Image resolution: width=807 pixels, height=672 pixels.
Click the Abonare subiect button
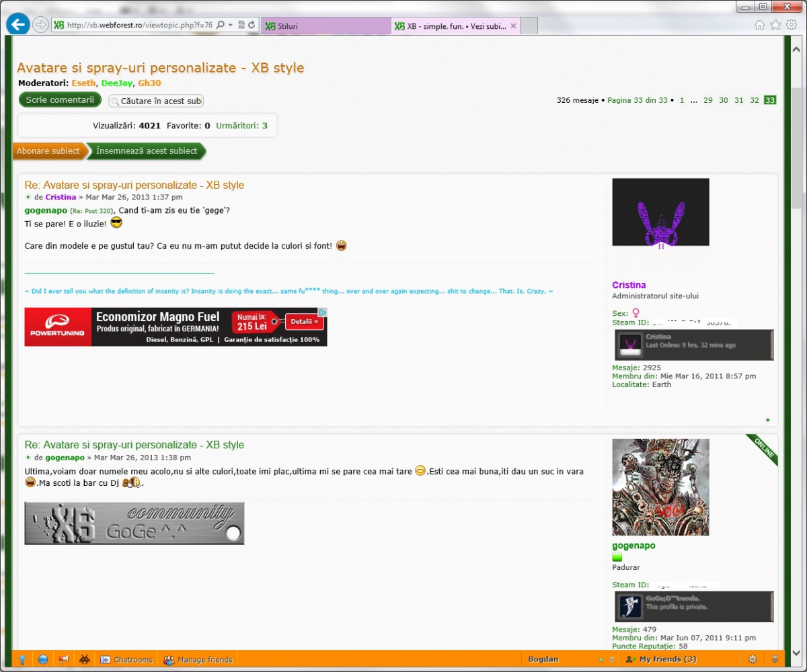pos(48,151)
